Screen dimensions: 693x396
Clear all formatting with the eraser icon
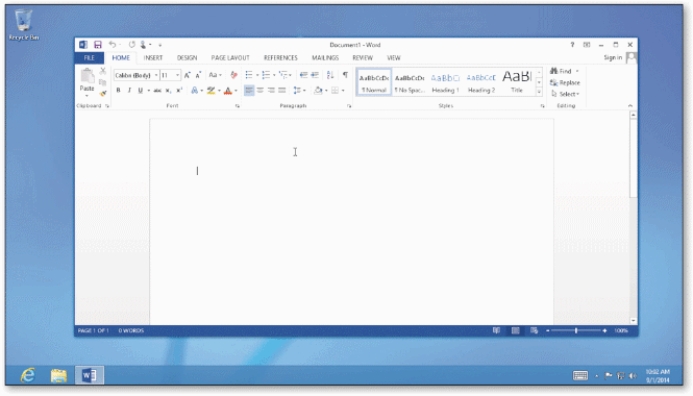click(234, 75)
